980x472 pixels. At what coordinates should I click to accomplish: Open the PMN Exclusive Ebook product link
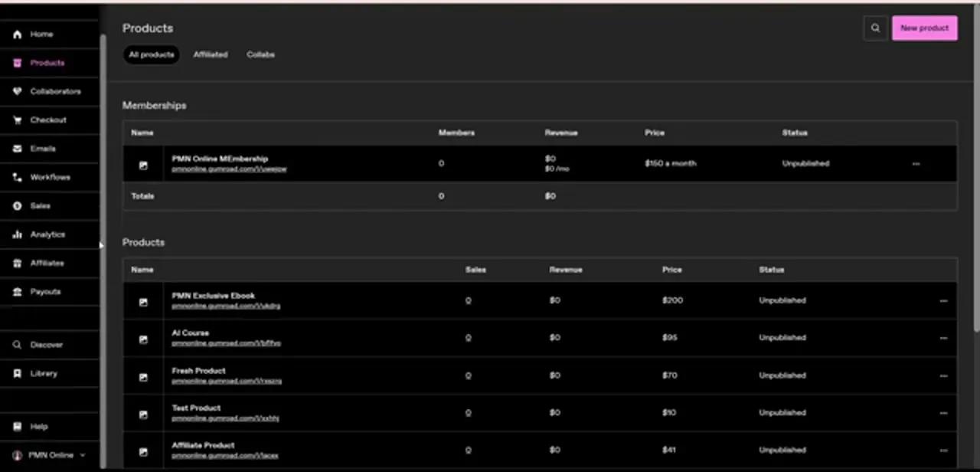[214, 296]
